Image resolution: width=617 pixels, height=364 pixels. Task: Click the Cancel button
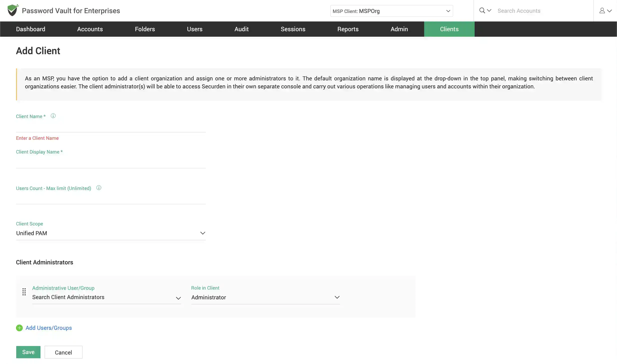[x=63, y=352]
